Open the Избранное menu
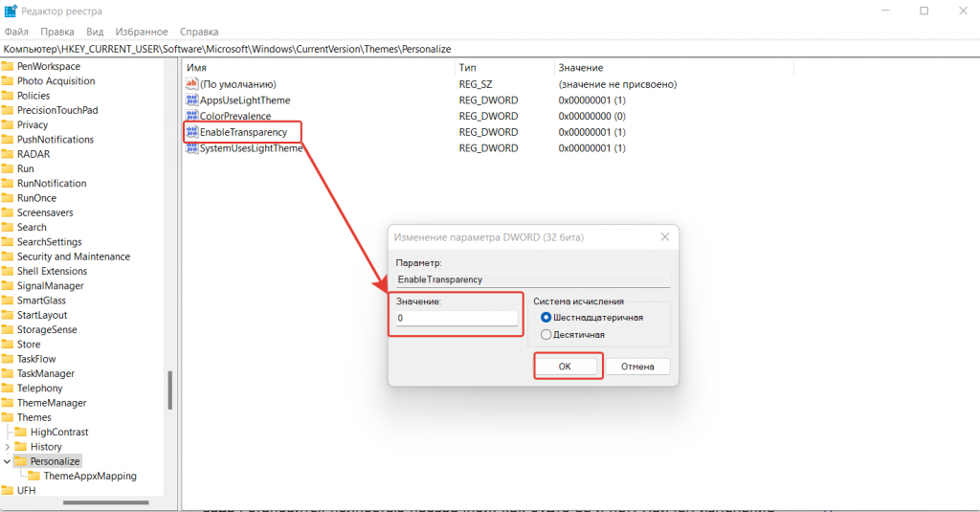980x512 pixels. tap(141, 32)
